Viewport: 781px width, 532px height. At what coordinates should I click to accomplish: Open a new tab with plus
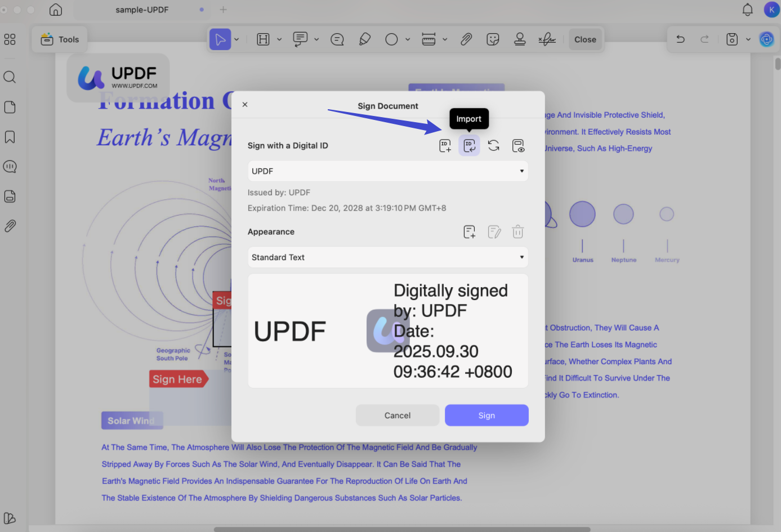(x=223, y=10)
